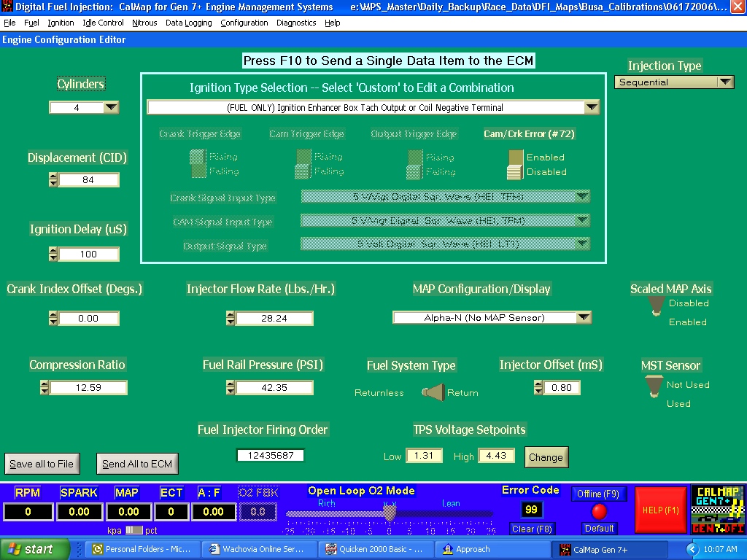The width and height of the screenshot is (747, 560).
Task: Click the Ignition Delay value field
Action: pos(88,254)
